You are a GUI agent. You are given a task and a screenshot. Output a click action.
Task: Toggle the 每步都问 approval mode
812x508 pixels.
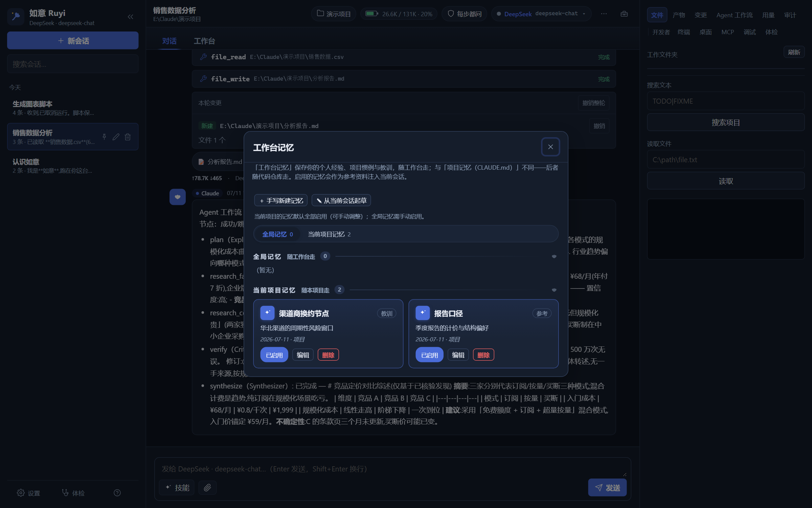click(x=464, y=14)
